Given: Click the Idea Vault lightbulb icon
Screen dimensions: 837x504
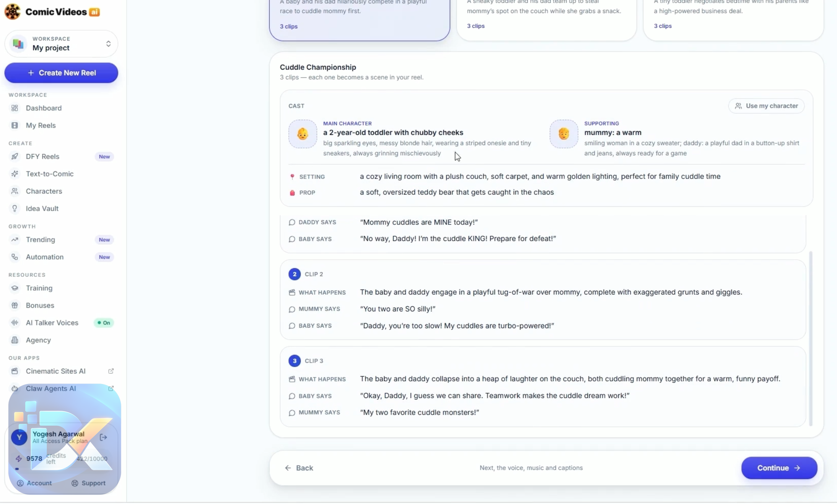Looking at the screenshot, I should click(15, 208).
